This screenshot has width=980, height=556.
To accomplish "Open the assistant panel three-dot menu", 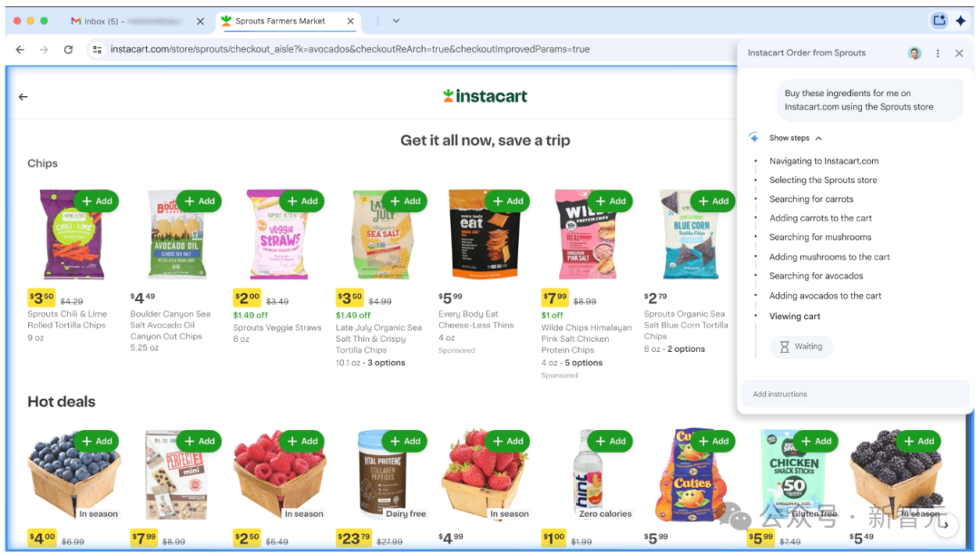I will click(x=937, y=54).
